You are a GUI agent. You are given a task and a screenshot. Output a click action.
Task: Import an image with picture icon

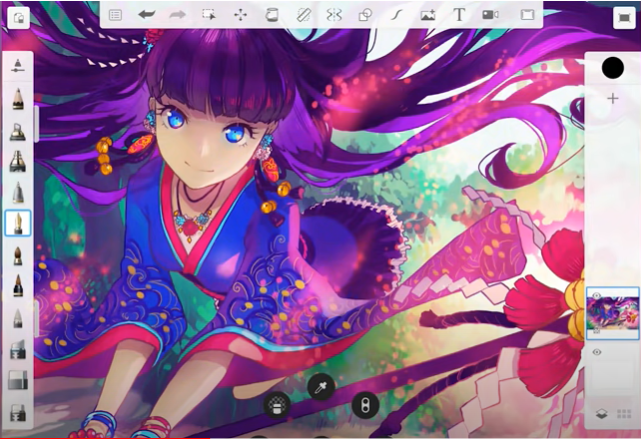click(x=428, y=16)
